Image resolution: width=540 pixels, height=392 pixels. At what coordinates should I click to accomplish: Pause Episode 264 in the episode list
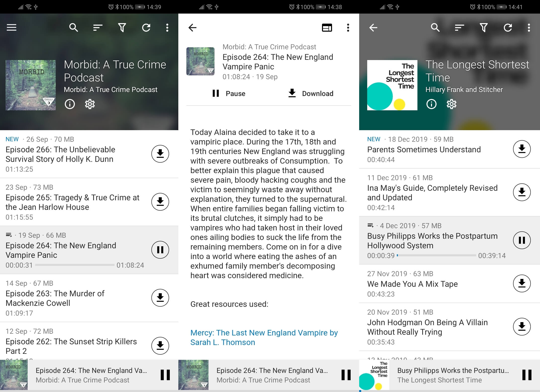160,250
